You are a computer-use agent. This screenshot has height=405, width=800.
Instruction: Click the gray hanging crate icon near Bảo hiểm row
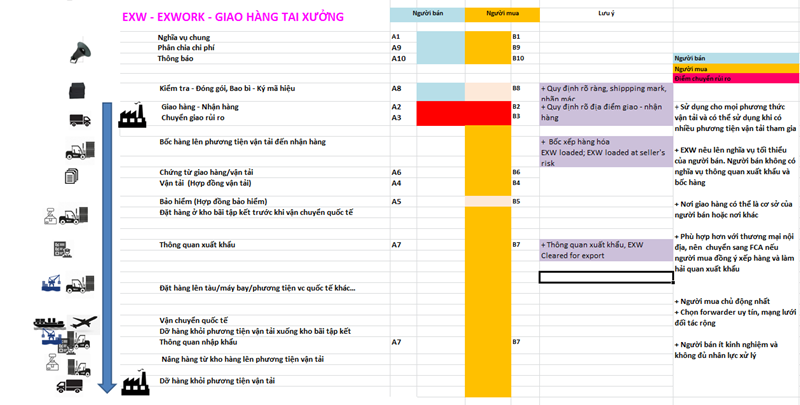tap(51, 216)
